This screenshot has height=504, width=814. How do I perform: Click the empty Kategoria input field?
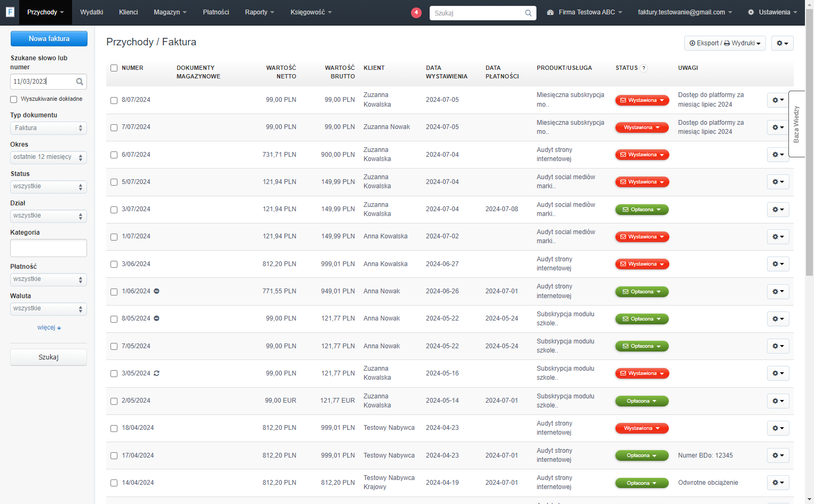(49, 248)
